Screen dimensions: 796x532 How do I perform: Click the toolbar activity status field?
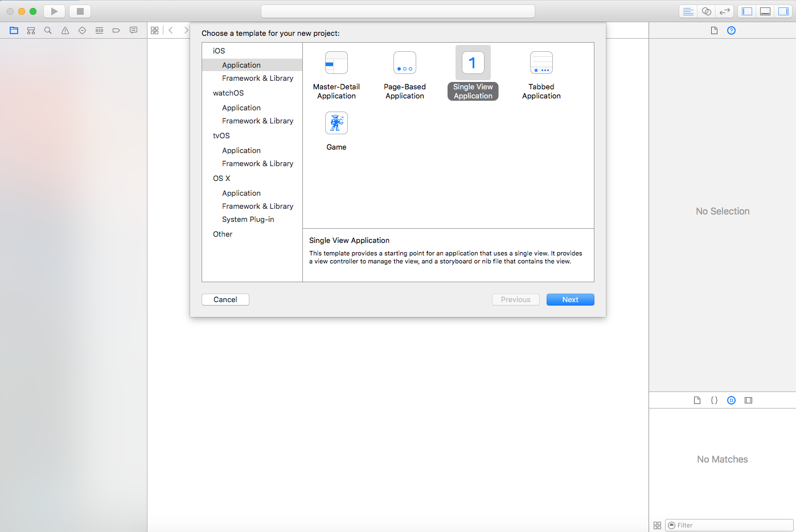pyautogui.click(x=398, y=11)
